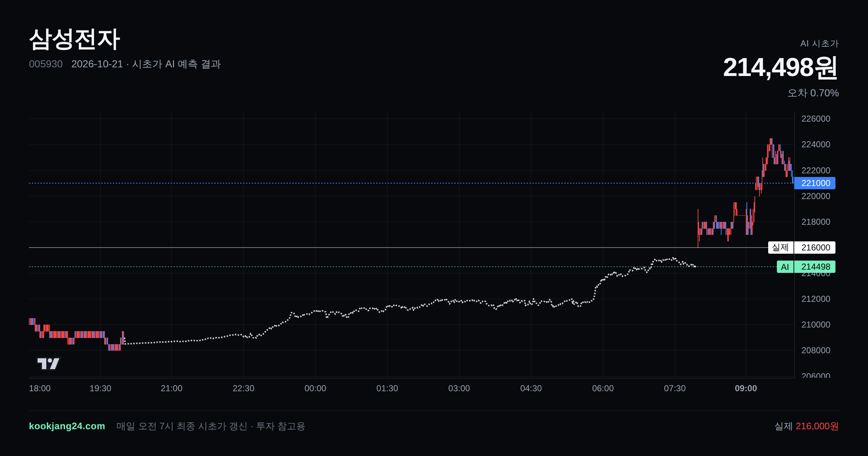Click the 03:00 time axis label

click(459, 388)
